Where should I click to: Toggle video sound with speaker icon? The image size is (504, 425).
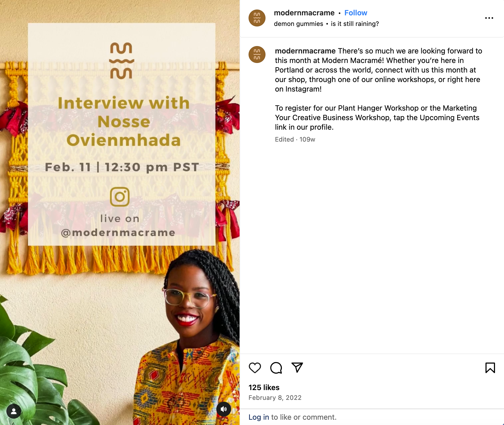coord(224,409)
